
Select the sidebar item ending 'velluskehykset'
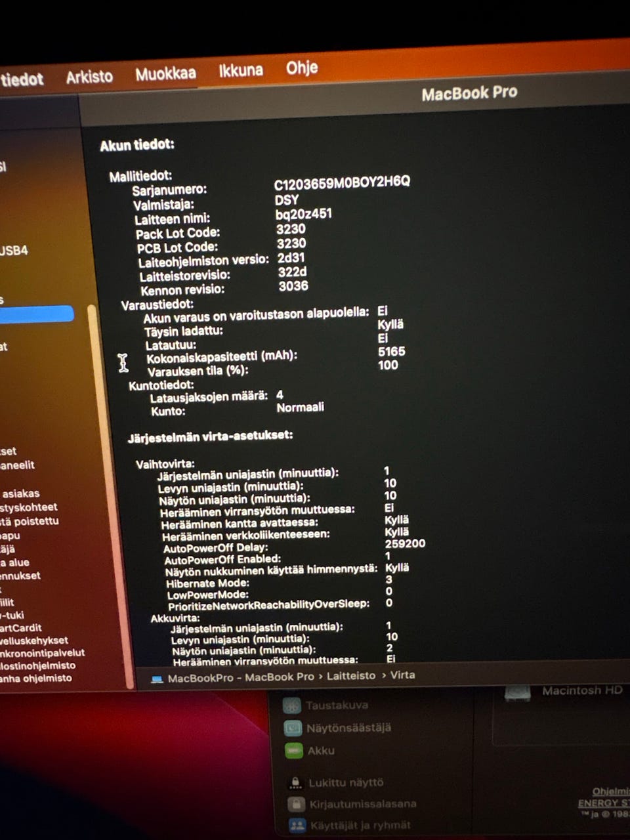pos(34,640)
